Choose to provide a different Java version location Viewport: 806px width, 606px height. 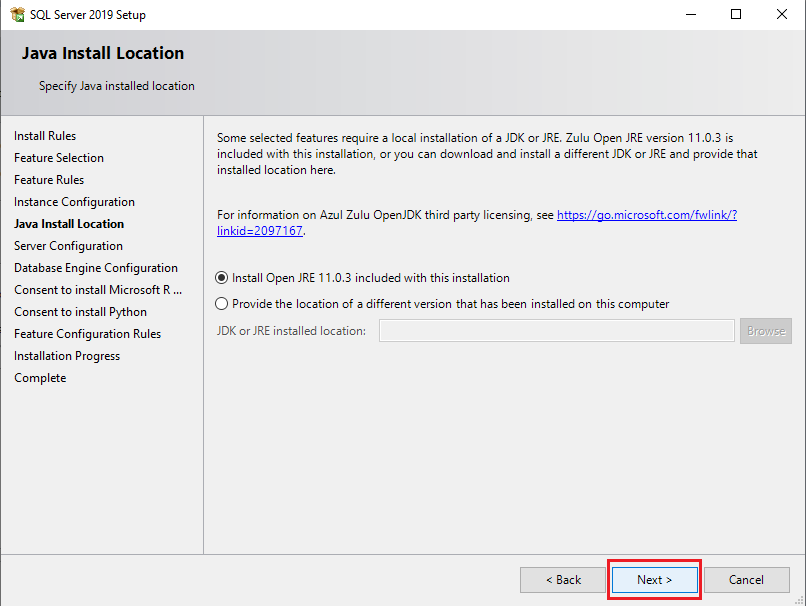[x=221, y=303]
